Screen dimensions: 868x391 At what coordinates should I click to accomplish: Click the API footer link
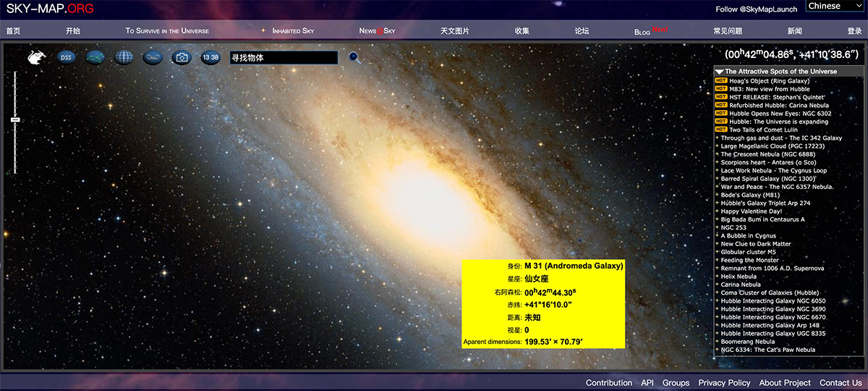pos(647,383)
